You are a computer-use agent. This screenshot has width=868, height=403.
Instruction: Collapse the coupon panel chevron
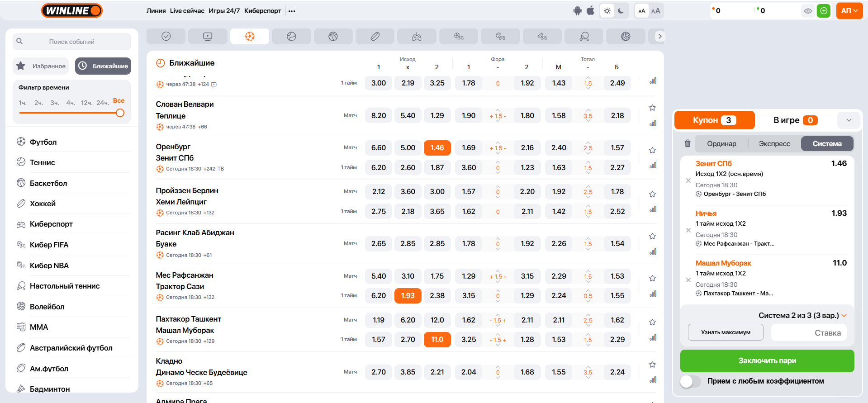[x=849, y=120]
